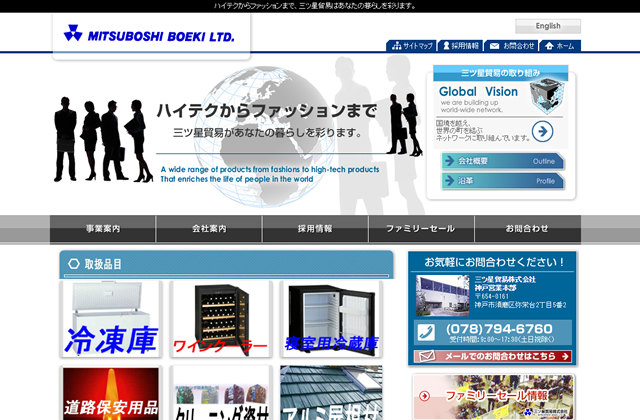The height and width of the screenshot is (420, 640).
Task: Click the telephone handset icon
Action: (426, 333)
